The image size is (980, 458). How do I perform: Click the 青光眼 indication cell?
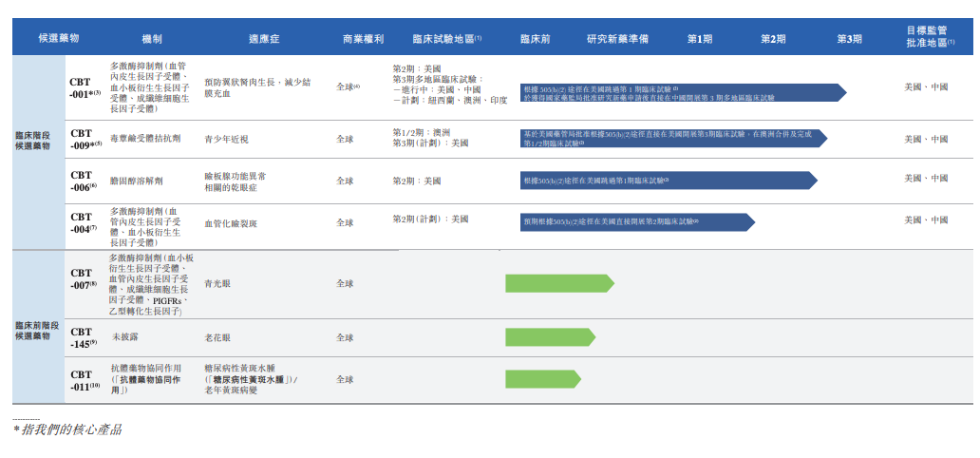coord(217,283)
